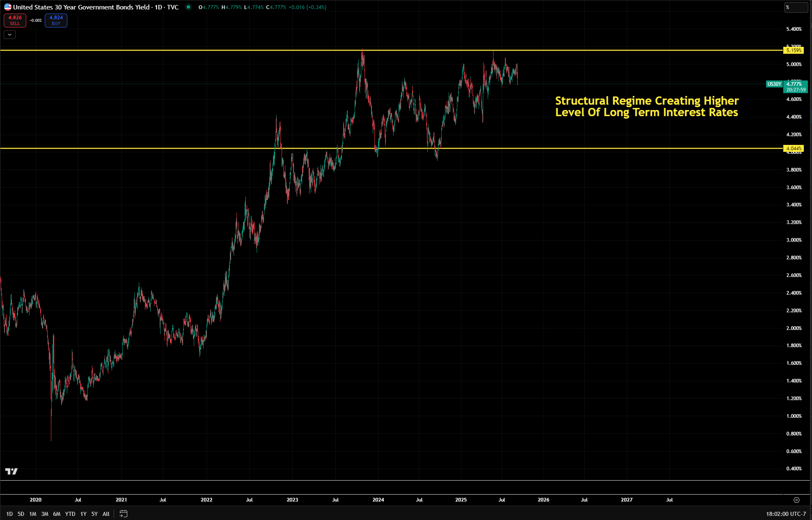
Task: Select the 6M time range
Action: [57, 514]
